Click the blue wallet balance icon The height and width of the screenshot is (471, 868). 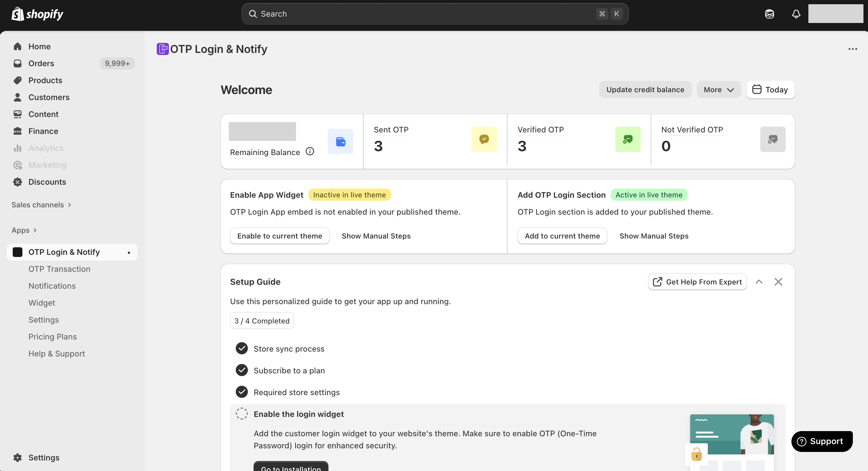pyautogui.click(x=340, y=141)
